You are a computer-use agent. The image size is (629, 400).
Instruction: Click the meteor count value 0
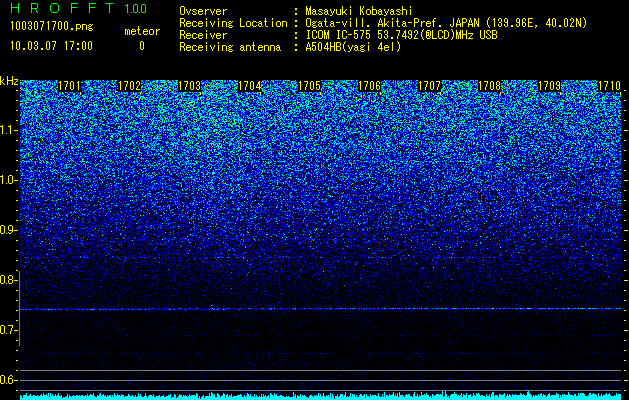click(142, 46)
